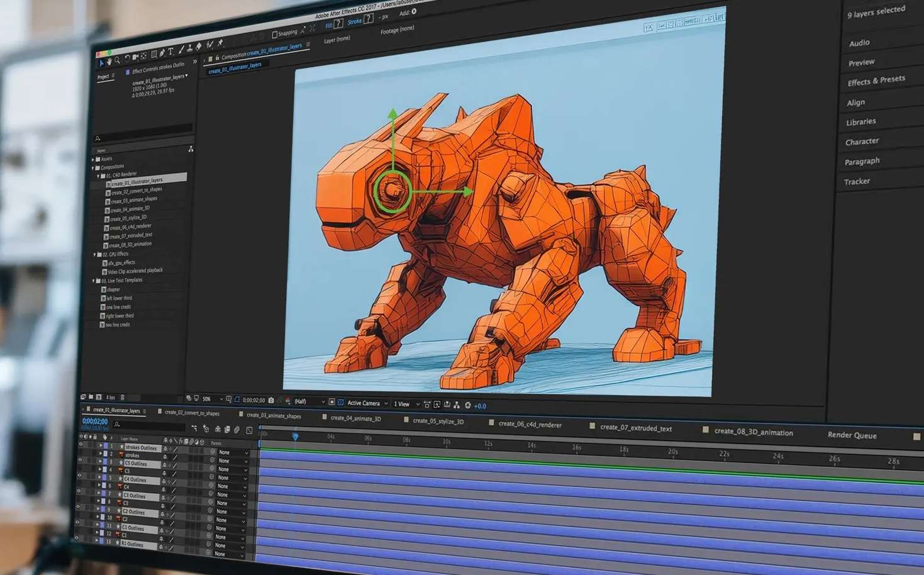The image size is (924, 575).
Task: Open the Audio panel
Action: point(859,43)
